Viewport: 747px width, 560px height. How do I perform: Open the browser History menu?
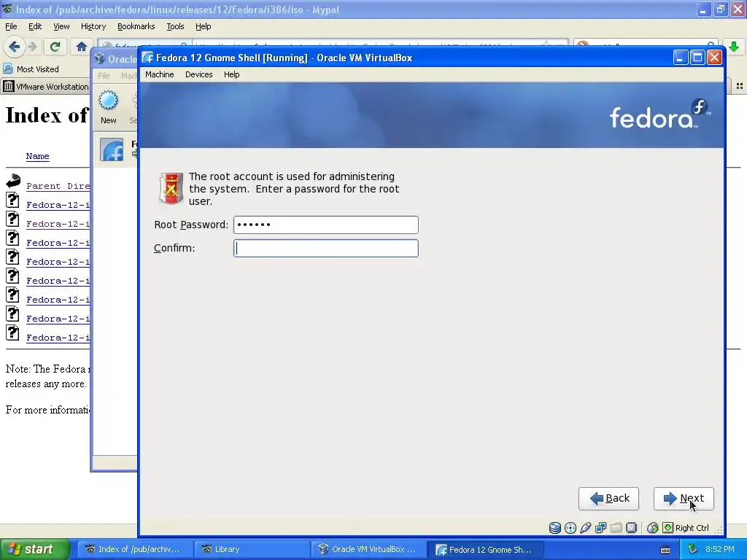pos(93,26)
